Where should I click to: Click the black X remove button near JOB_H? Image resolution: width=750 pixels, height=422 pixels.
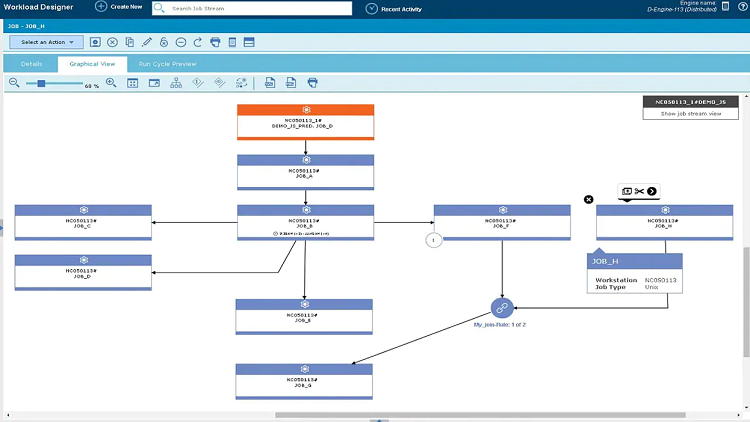coord(589,200)
